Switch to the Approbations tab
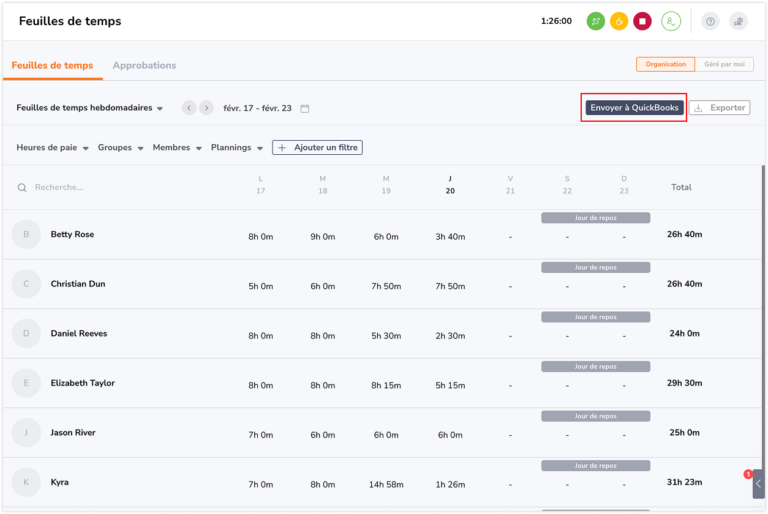768x514 pixels. tap(144, 66)
